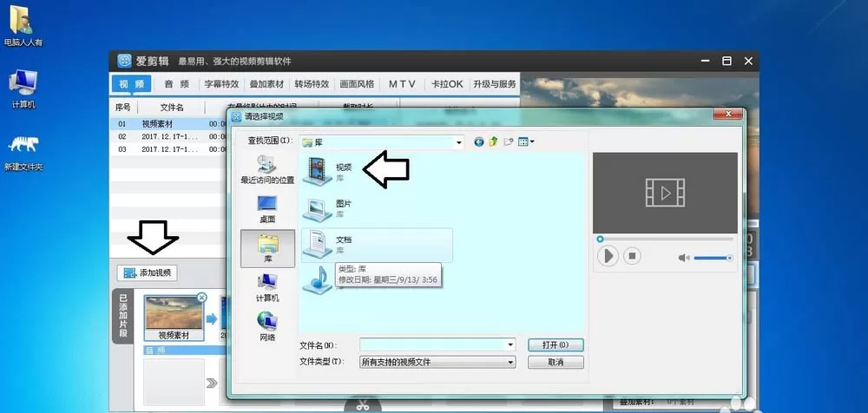The width and height of the screenshot is (868, 413).
Task: Open the 新建文件夹 desktop icon
Action: (x=23, y=152)
